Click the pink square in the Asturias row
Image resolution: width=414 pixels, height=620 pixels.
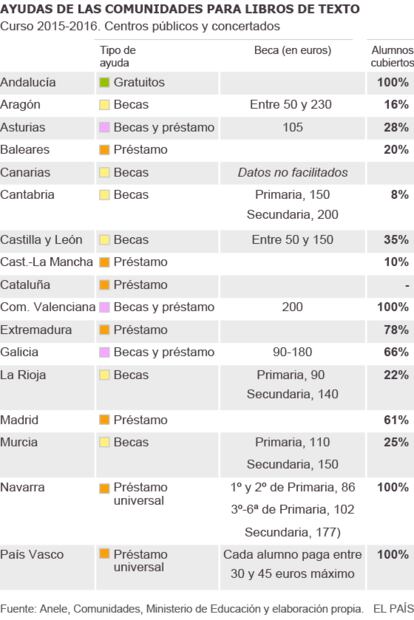tap(104, 127)
